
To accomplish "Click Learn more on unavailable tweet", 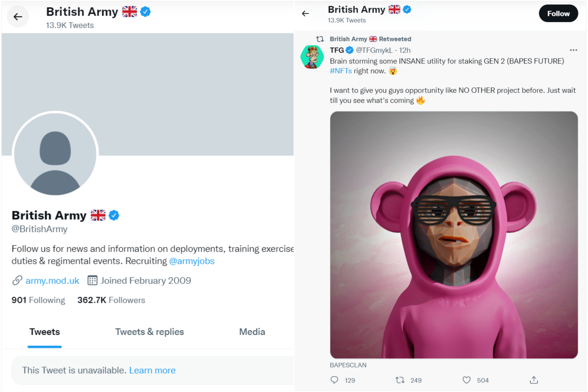I will pyautogui.click(x=152, y=370).
